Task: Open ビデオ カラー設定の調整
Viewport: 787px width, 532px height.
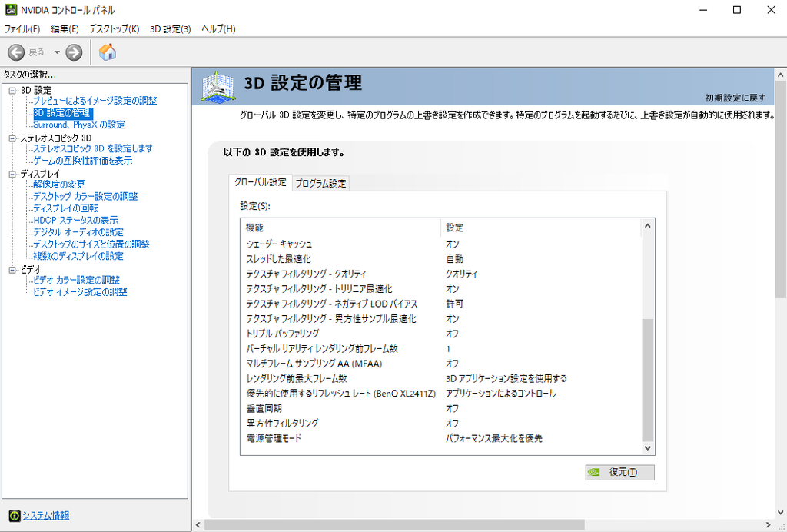Action: point(77,280)
